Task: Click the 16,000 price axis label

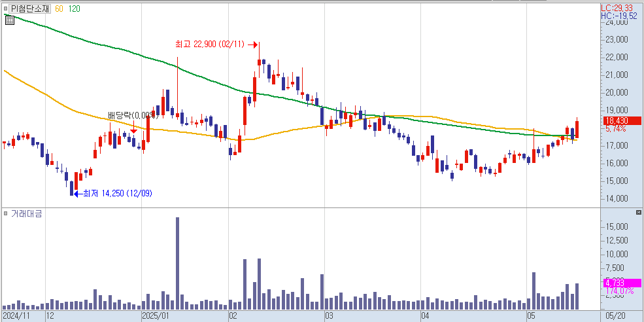Action: [617, 163]
